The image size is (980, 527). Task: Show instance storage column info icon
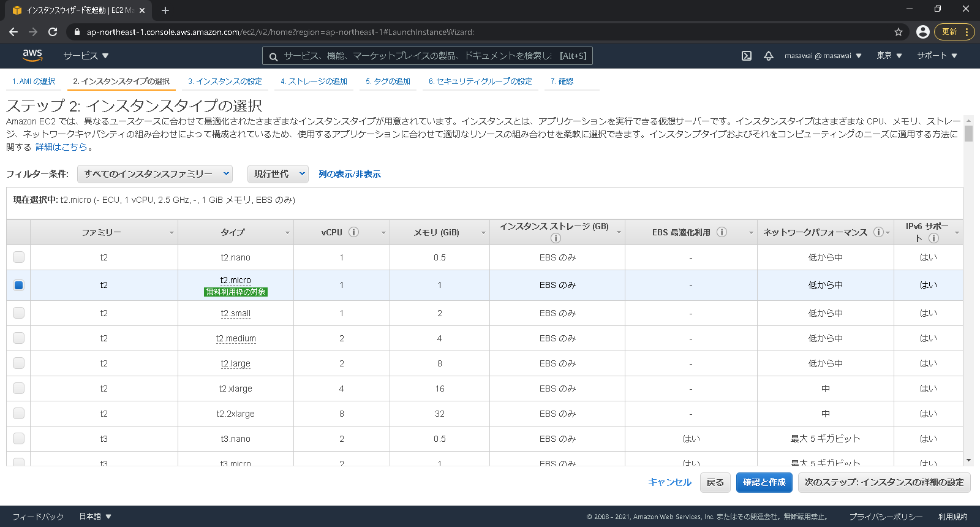point(556,238)
